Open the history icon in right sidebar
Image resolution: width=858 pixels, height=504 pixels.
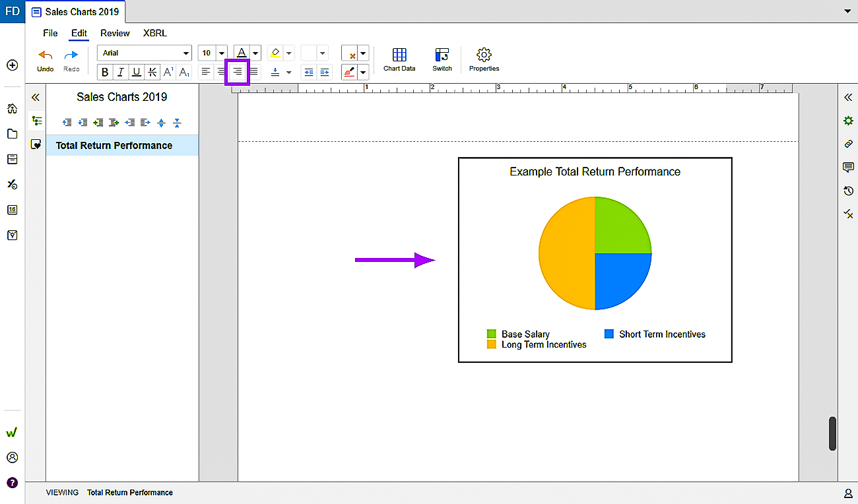tap(848, 191)
